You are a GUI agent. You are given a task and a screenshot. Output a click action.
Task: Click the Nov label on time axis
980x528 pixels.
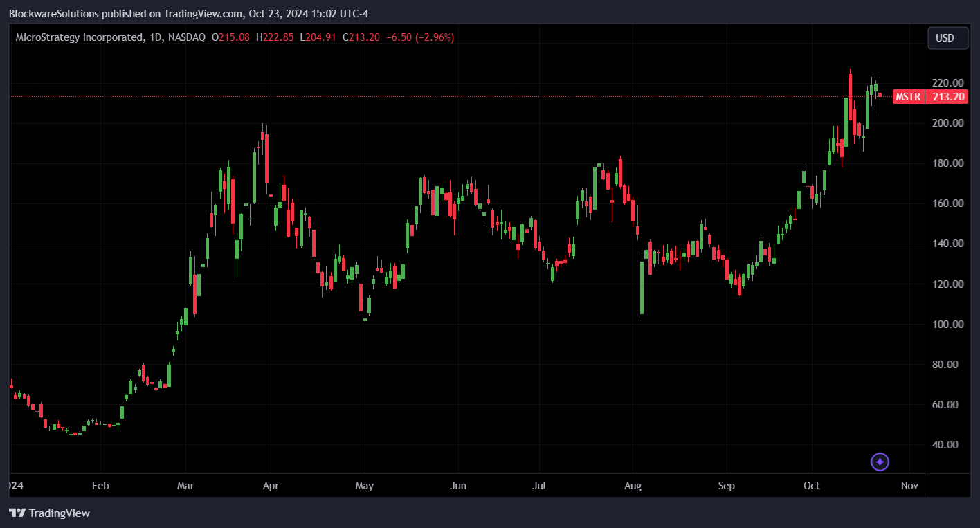[x=909, y=486]
